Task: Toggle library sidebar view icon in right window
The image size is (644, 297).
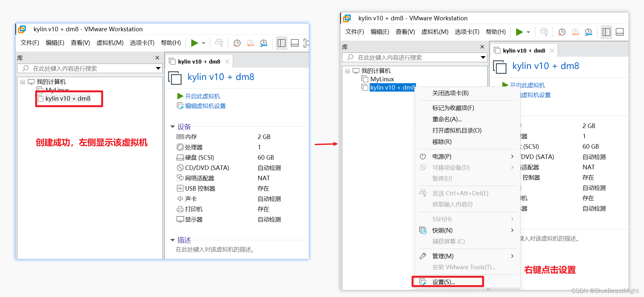Action: pos(606,32)
